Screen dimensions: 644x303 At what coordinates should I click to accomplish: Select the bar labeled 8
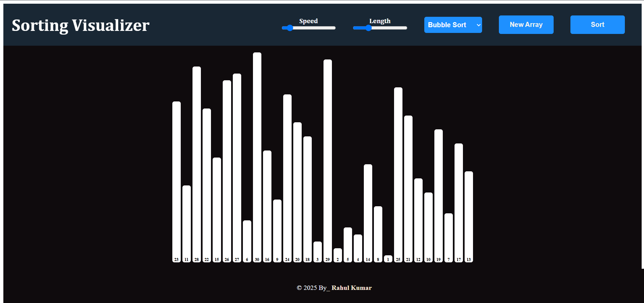click(378, 234)
